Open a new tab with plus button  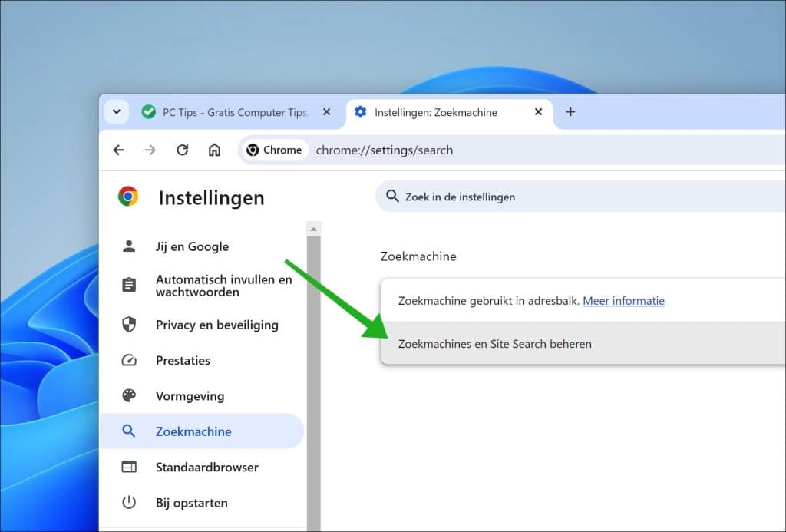click(570, 112)
